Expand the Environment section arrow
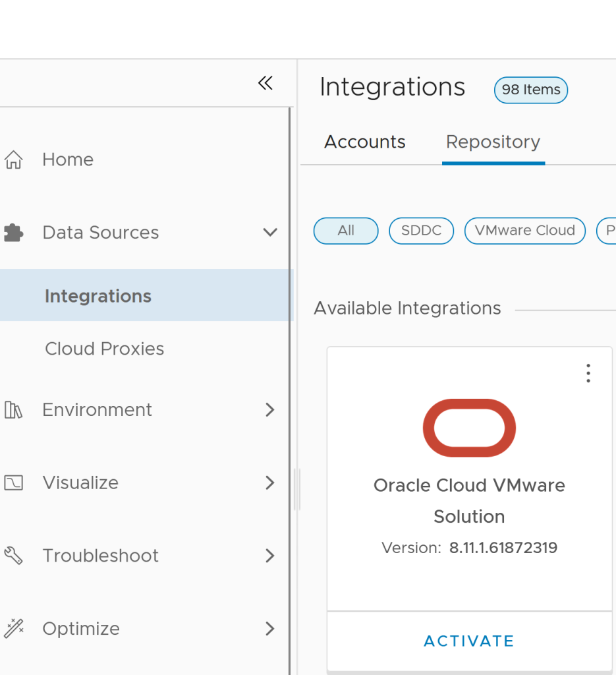 tap(269, 410)
